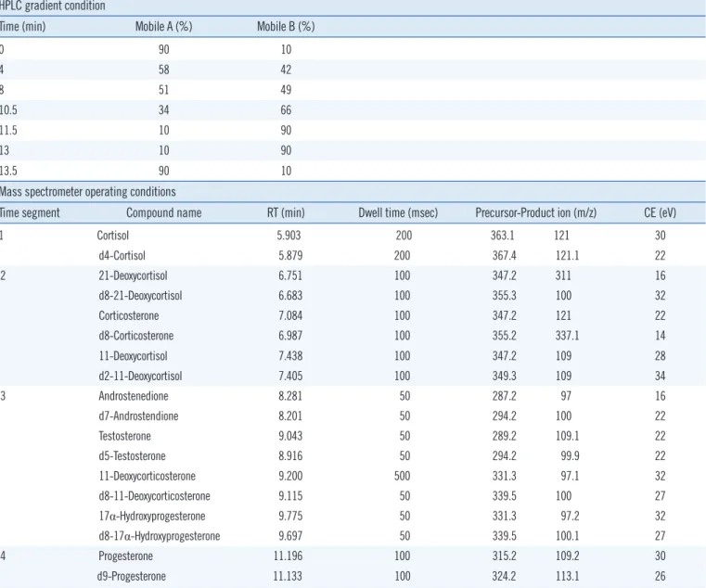Select the 'd8-17α-Hydroxyprogesterone' compound name
The width and height of the screenshot is (706, 588).
pos(160,536)
